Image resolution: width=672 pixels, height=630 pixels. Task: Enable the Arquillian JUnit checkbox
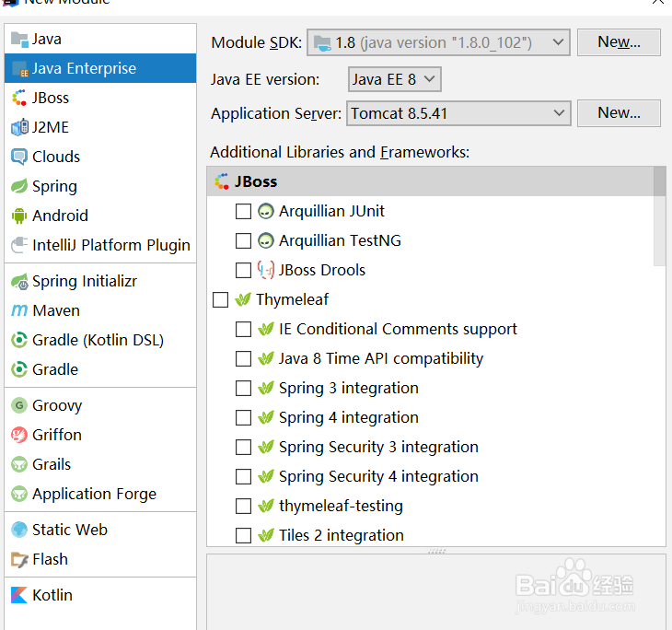[x=243, y=211]
